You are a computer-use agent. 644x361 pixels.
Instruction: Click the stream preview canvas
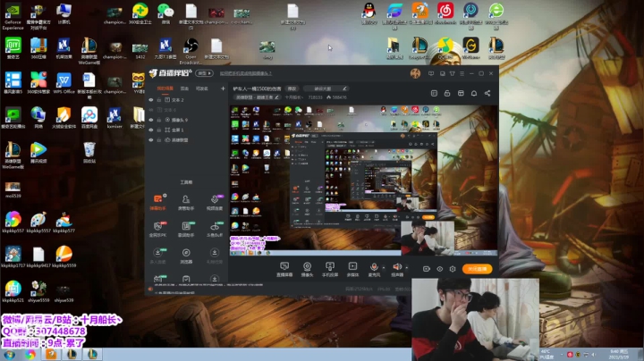(x=363, y=180)
